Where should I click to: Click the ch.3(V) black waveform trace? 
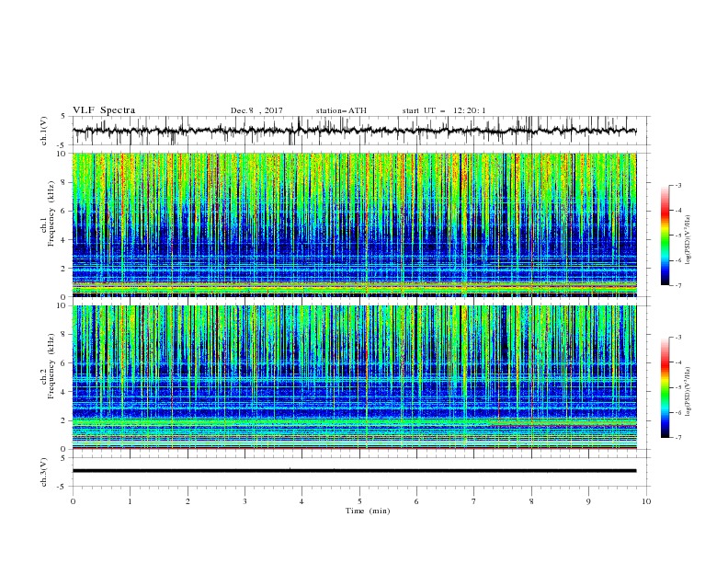[x=354, y=471]
